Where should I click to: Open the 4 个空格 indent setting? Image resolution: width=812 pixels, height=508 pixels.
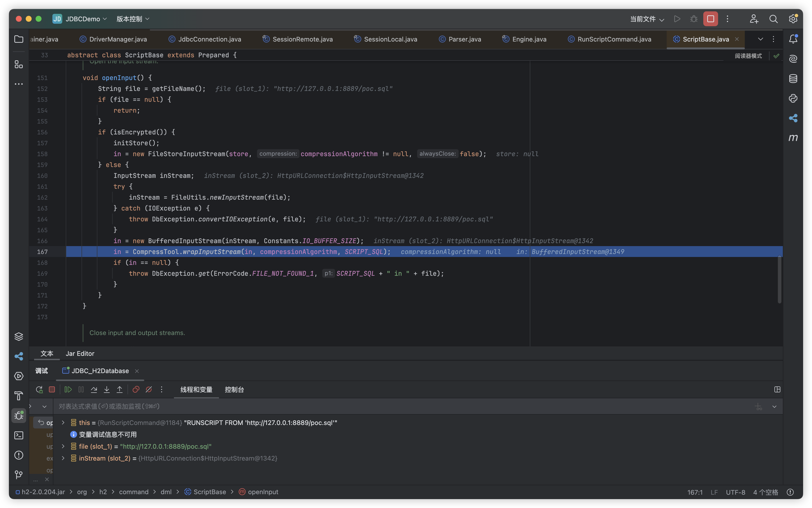tap(765, 492)
